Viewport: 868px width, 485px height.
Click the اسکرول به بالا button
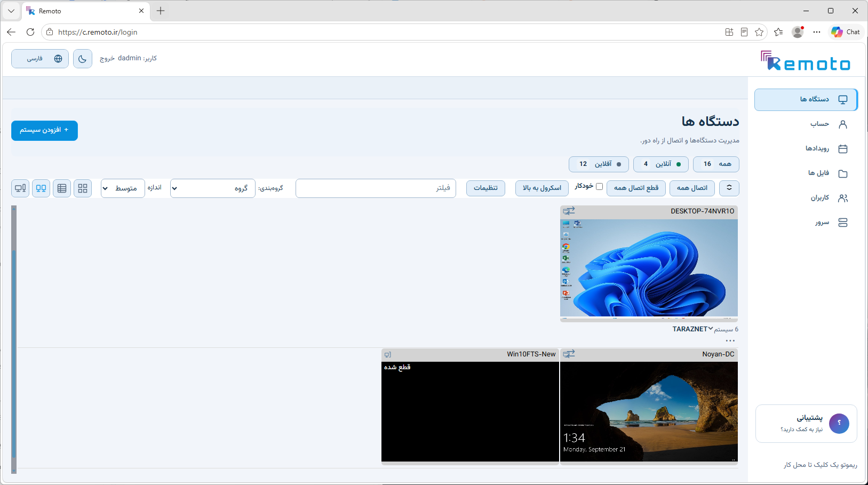(x=542, y=188)
